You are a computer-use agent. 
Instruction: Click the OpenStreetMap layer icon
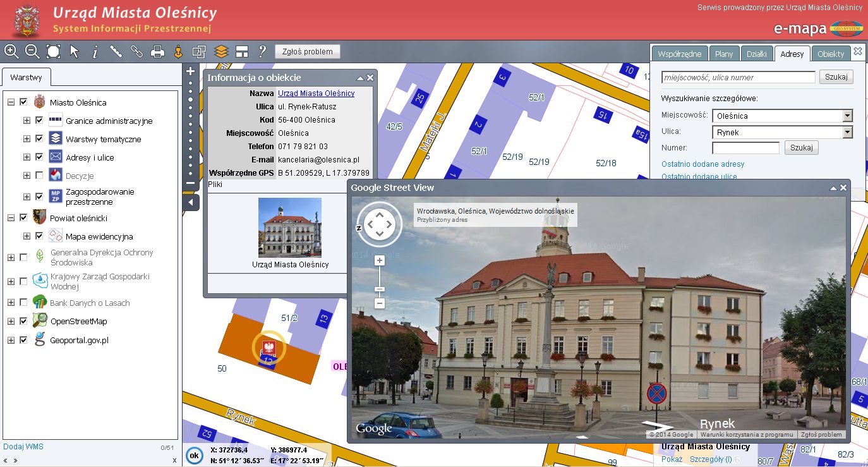(40, 320)
